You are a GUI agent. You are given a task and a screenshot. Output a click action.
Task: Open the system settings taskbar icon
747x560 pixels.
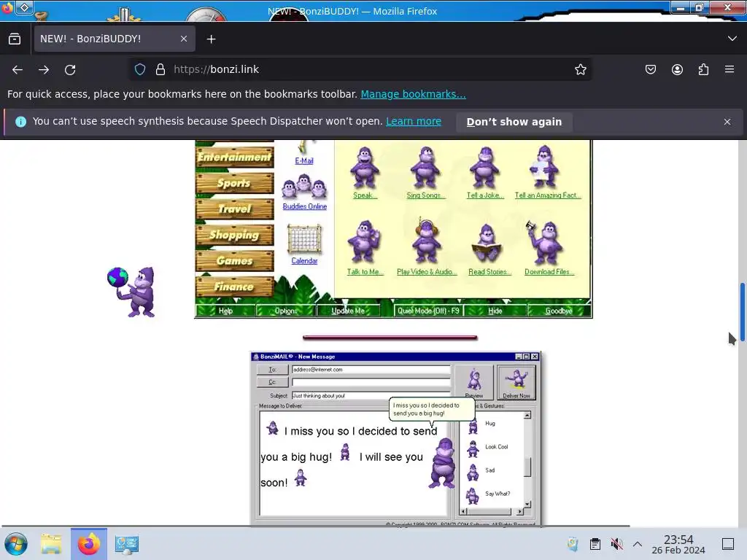[x=127, y=544]
